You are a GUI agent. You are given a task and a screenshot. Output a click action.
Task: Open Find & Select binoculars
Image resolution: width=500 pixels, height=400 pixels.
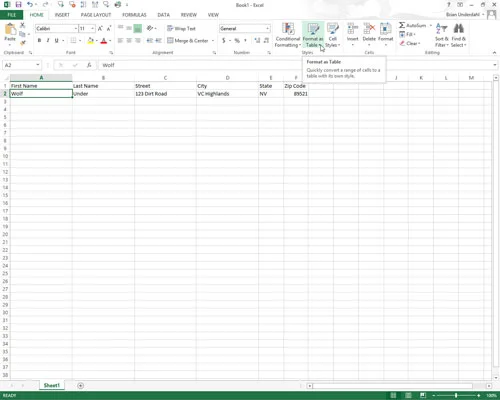pos(459,35)
